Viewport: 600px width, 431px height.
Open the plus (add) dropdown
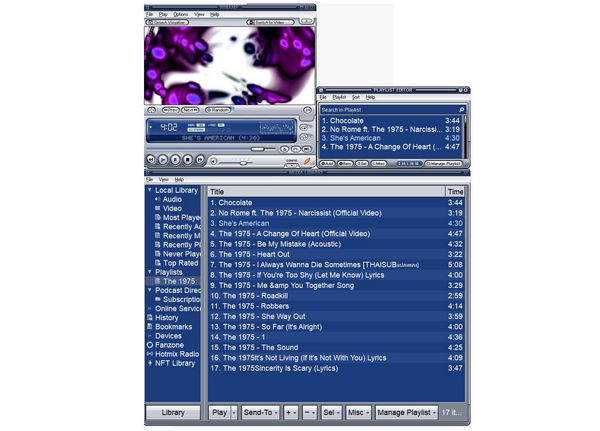click(291, 413)
